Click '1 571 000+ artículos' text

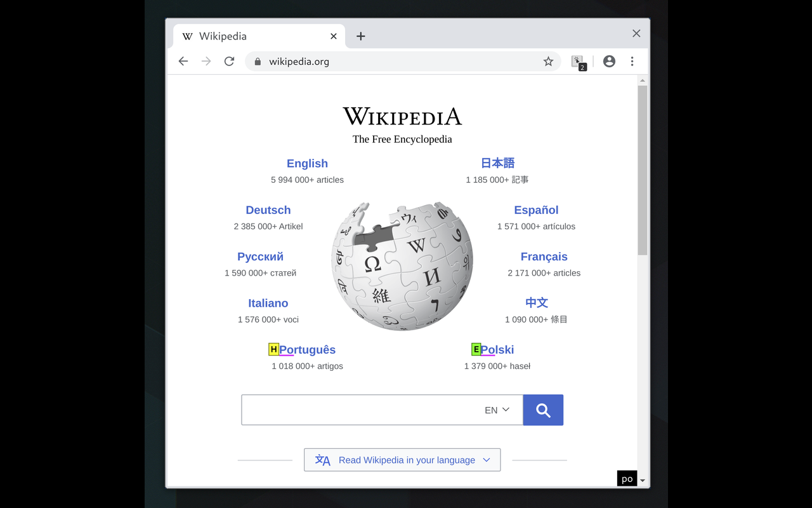(536, 226)
